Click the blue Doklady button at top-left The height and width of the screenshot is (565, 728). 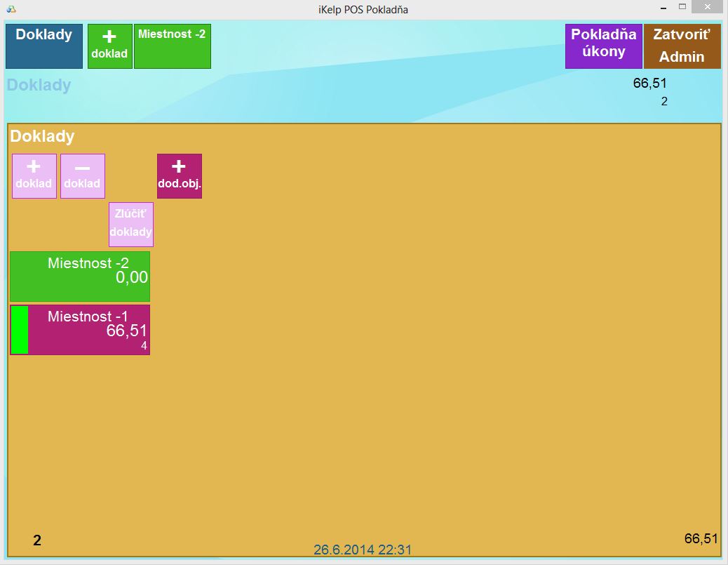(44, 46)
